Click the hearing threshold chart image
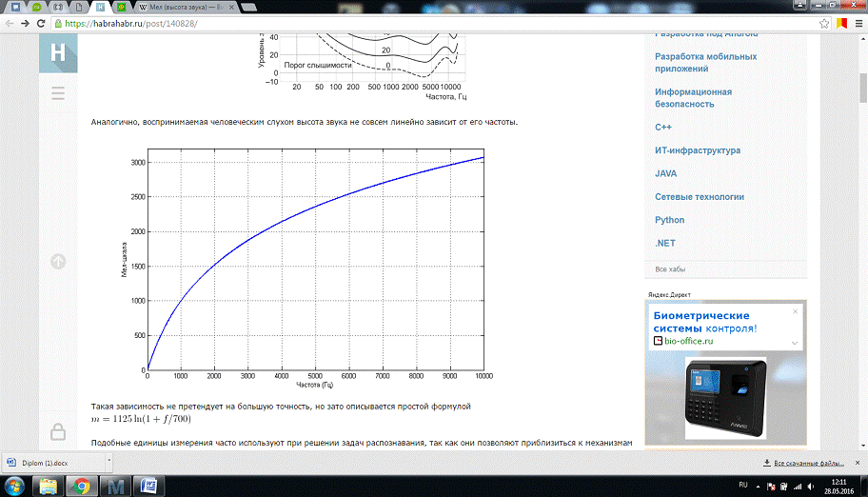Screen dimensions: 868x497 pos(363,67)
